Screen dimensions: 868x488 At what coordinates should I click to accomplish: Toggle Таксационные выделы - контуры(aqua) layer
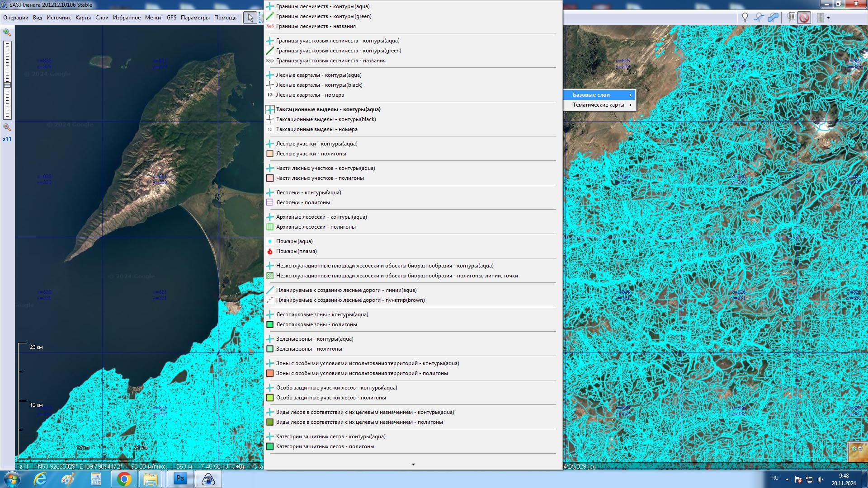(x=328, y=109)
